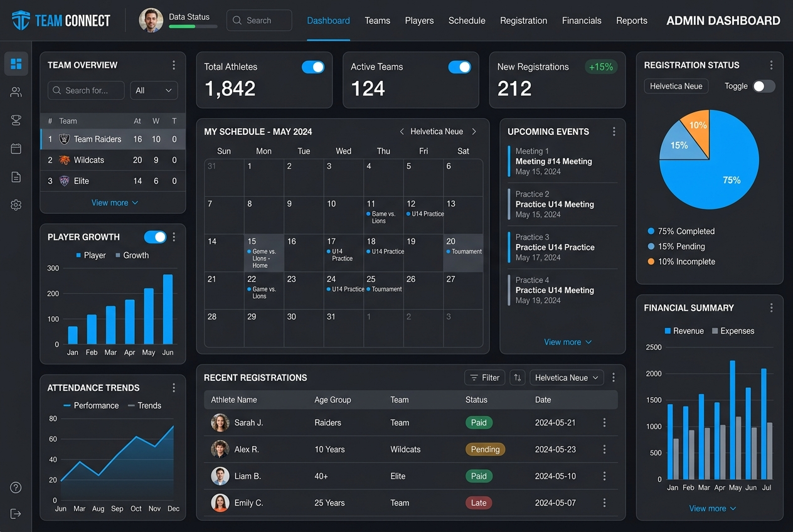
Task: Click the logout icon at sidebar bottom
Action: 16,514
